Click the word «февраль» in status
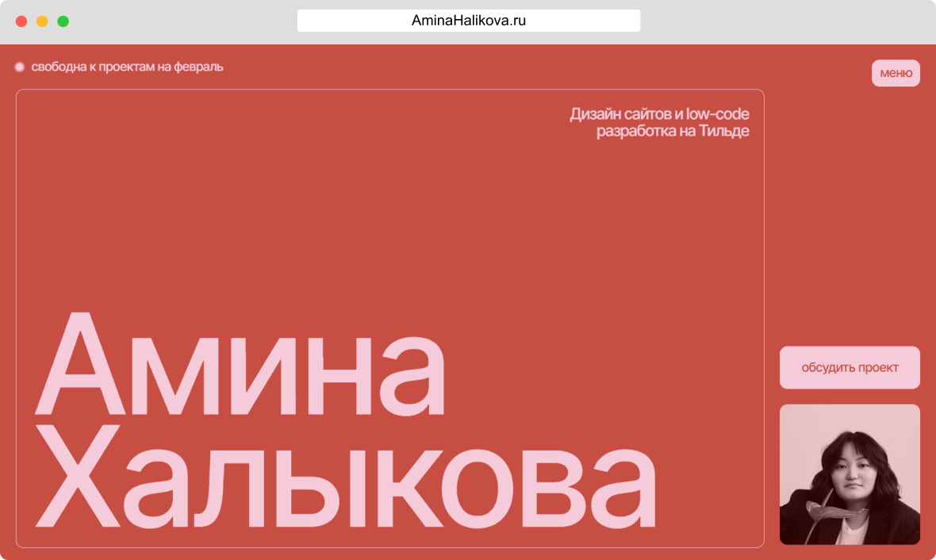The width and height of the screenshot is (936, 560). 199,67
